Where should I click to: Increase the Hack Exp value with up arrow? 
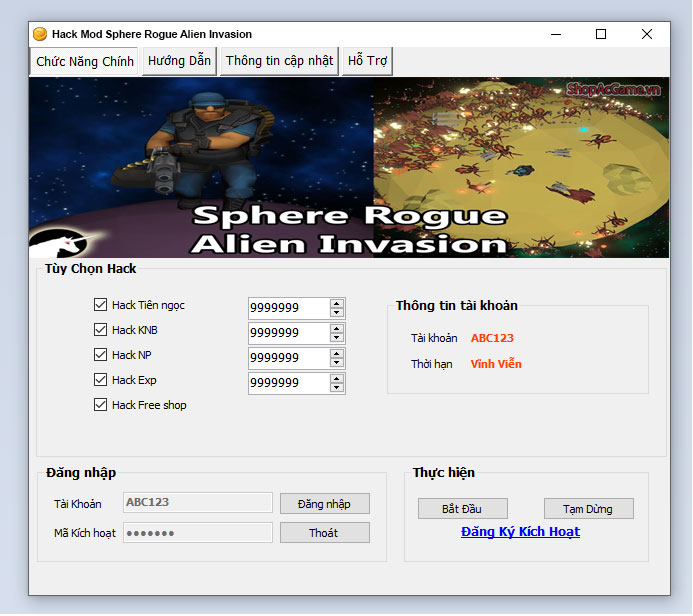(x=337, y=379)
